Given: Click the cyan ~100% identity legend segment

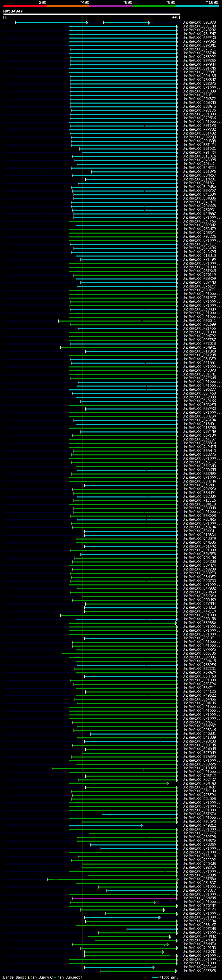Looking at the screenshot, I should coord(197,6).
